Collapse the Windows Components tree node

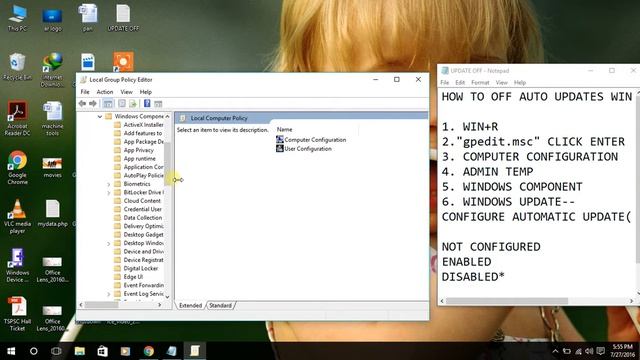tap(100, 116)
